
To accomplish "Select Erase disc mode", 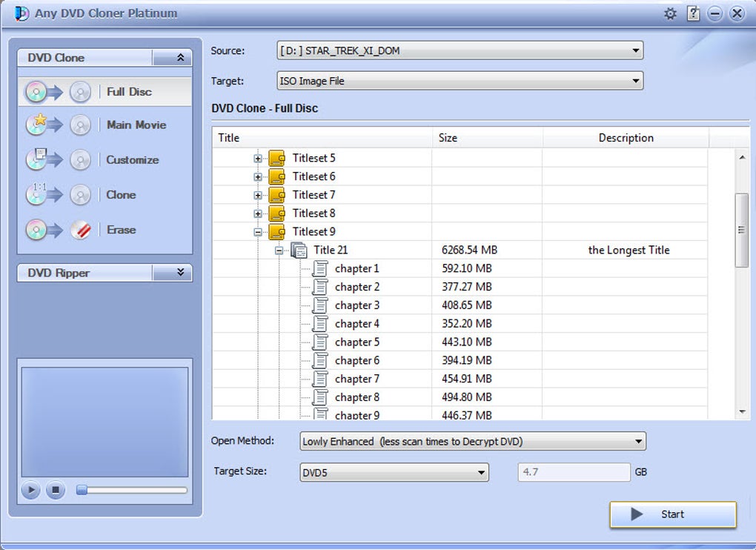I will [x=105, y=230].
